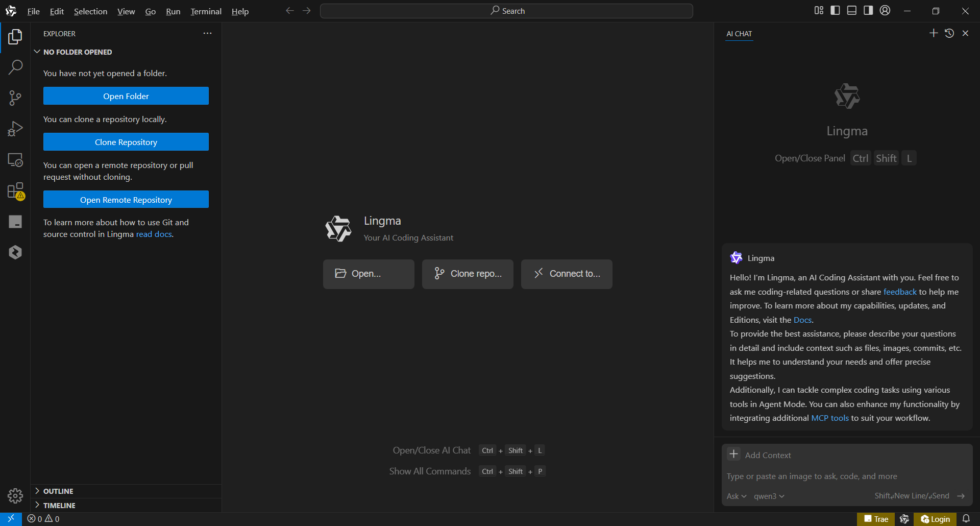Screen dimensions: 980x526
Task: Go back with the left arrow
Action: pos(290,11)
